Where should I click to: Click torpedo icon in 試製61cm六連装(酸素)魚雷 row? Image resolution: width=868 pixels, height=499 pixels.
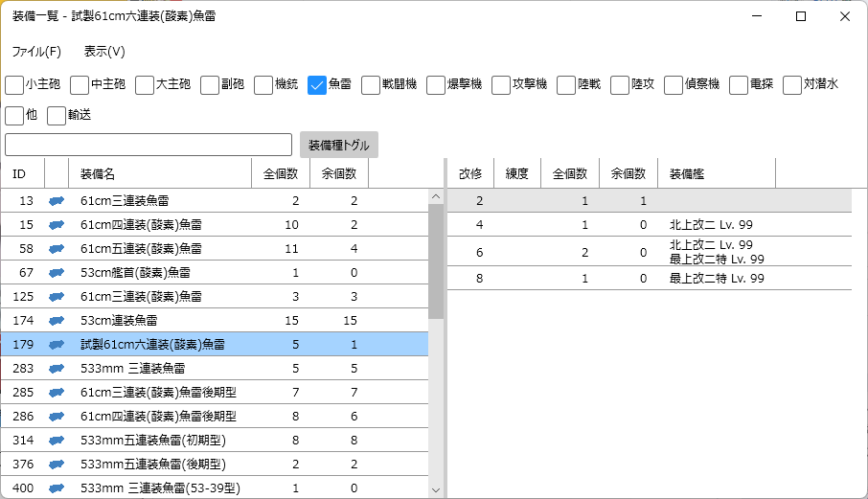[x=57, y=345]
